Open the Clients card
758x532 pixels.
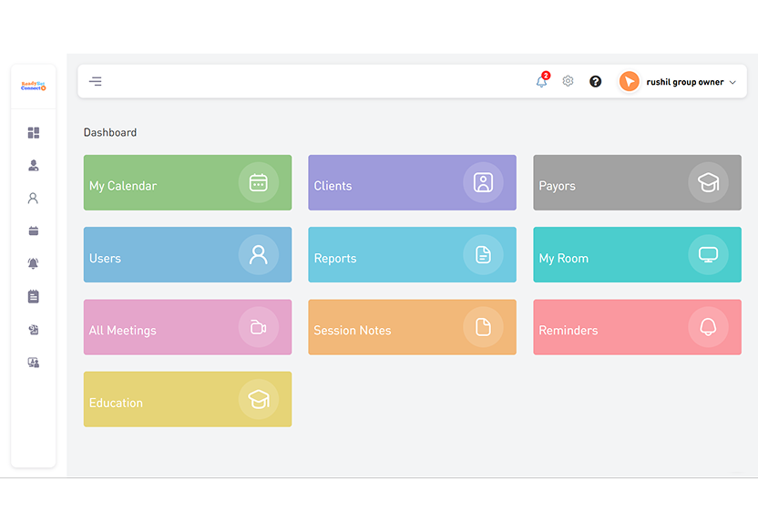click(412, 183)
